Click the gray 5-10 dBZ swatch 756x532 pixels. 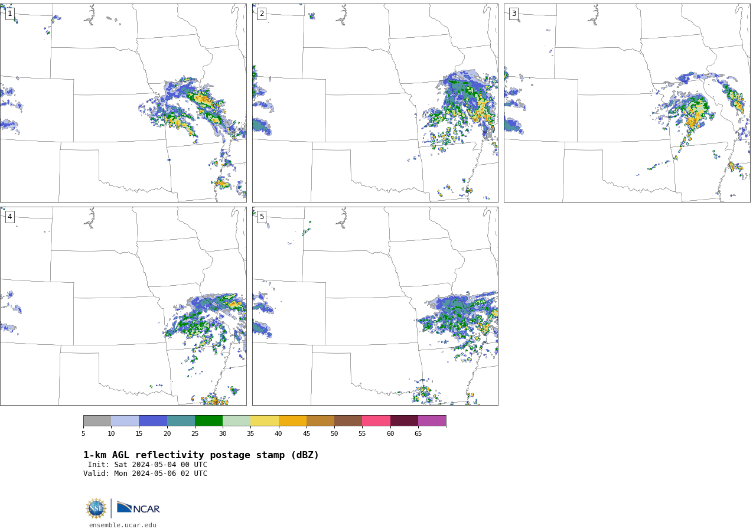pos(97,421)
